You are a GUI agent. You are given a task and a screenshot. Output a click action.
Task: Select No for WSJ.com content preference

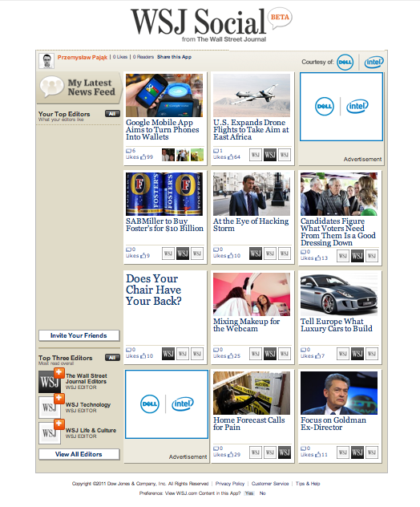coord(262,493)
